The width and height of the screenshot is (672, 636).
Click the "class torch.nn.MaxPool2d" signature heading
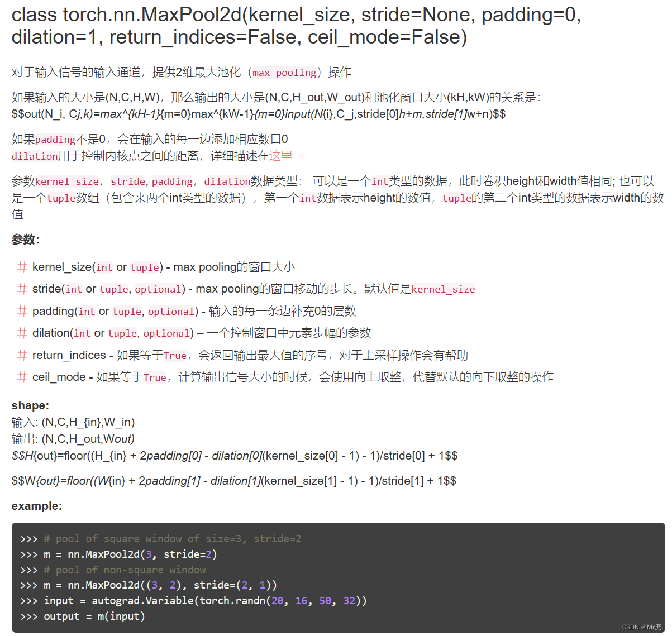(296, 26)
